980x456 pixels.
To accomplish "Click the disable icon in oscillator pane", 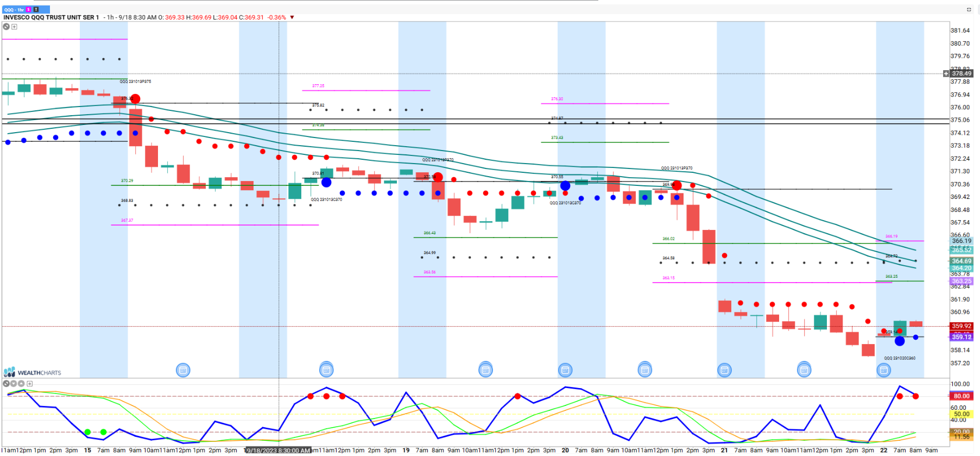I will (x=6, y=383).
